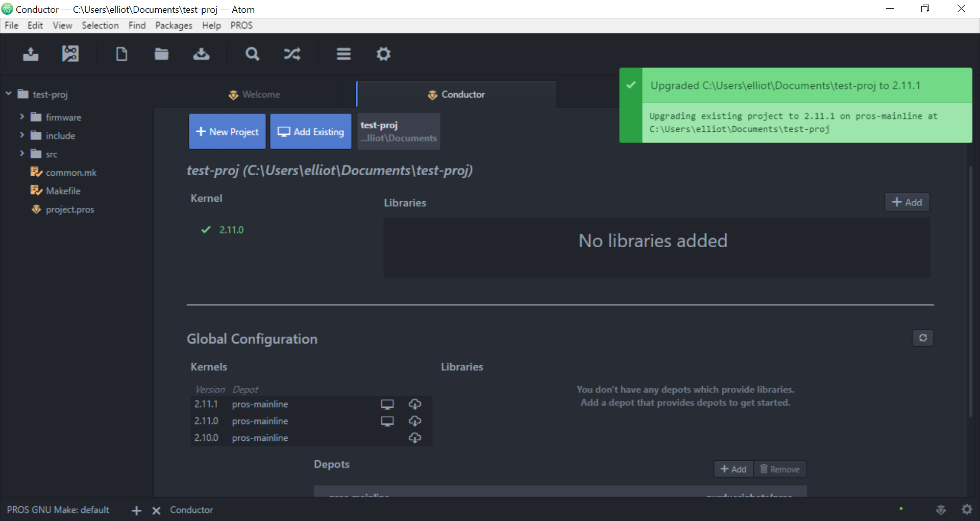Click PROS GNU Make: default in status bar
Viewport: 980px width, 521px height.
[x=58, y=510]
